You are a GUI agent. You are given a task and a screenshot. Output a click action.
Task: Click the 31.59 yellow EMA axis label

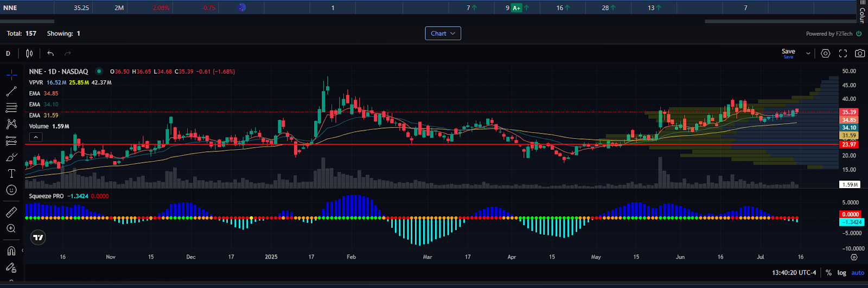coord(849,136)
